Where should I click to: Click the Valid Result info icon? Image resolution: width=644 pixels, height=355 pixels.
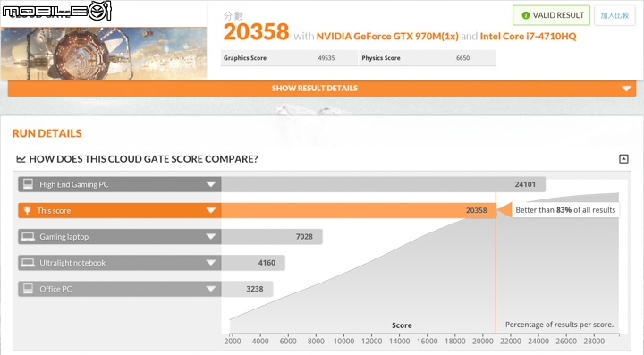525,15
